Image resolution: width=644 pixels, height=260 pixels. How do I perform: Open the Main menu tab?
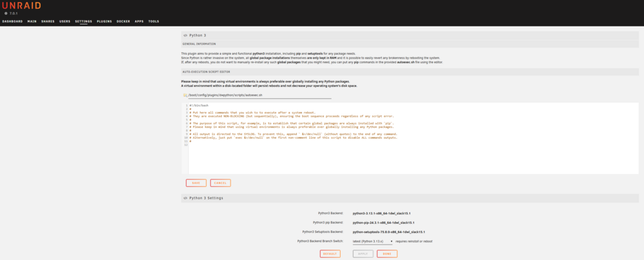32,21
